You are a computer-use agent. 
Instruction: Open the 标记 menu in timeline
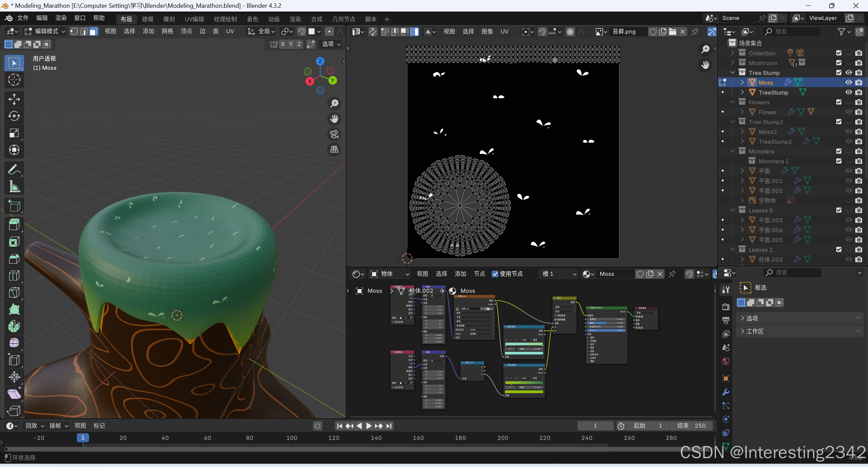[x=99, y=426]
